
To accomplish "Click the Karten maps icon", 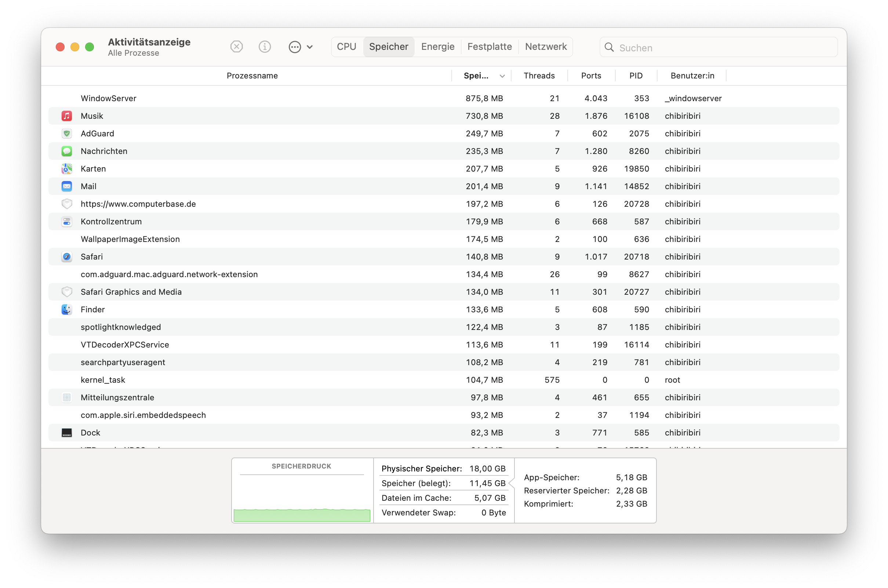I will click(x=67, y=169).
